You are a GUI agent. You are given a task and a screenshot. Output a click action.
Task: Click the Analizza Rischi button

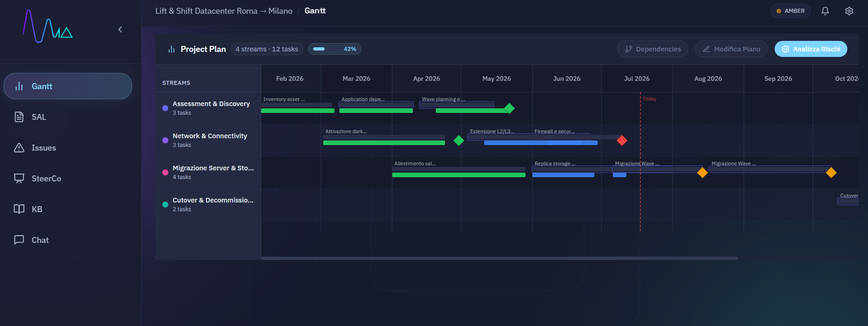click(811, 49)
